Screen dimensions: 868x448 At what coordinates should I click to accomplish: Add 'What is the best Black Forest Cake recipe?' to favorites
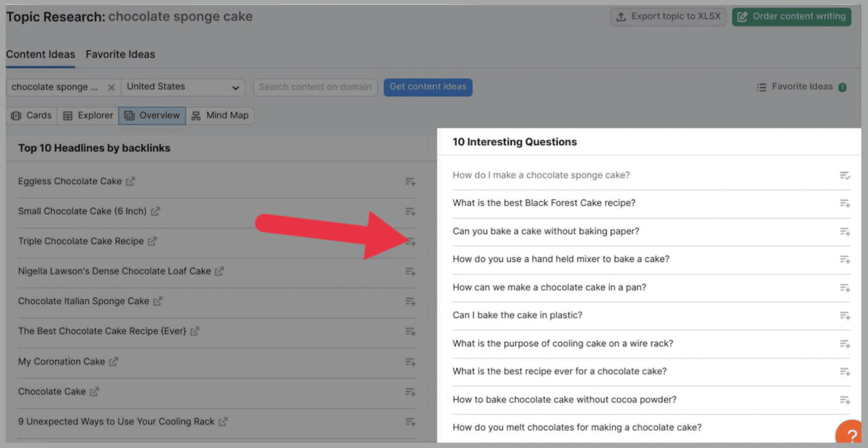pyautogui.click(x=845, y=203)
